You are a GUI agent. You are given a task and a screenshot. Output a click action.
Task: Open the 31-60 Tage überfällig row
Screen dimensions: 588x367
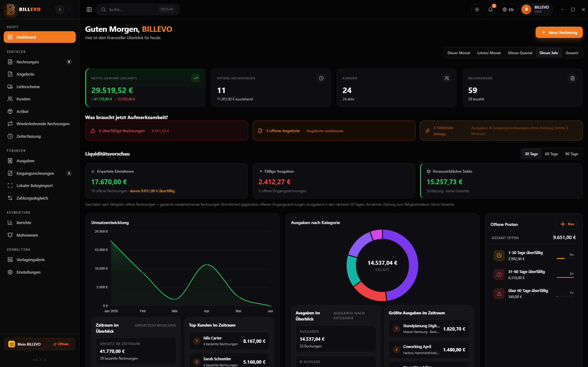[533, 275]
